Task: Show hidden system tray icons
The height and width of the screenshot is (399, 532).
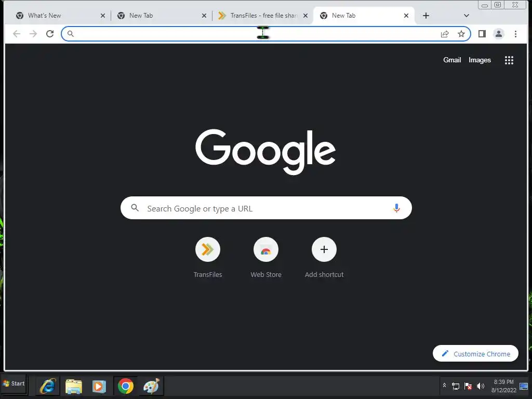Action: (x=444, y=385)
